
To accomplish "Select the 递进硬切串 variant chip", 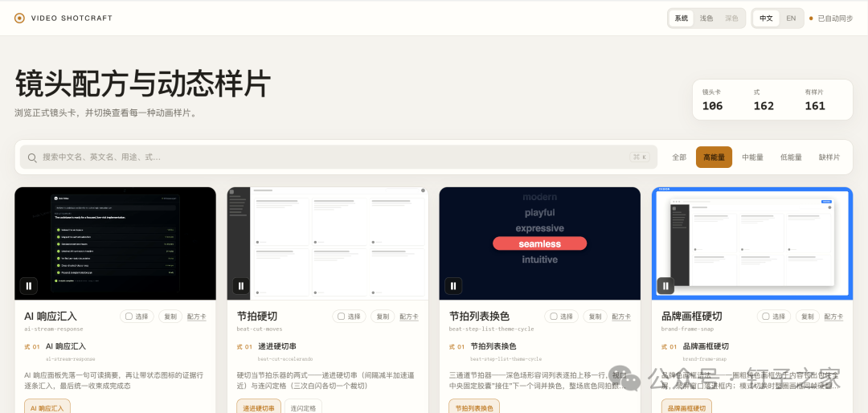I will point(259,407).
